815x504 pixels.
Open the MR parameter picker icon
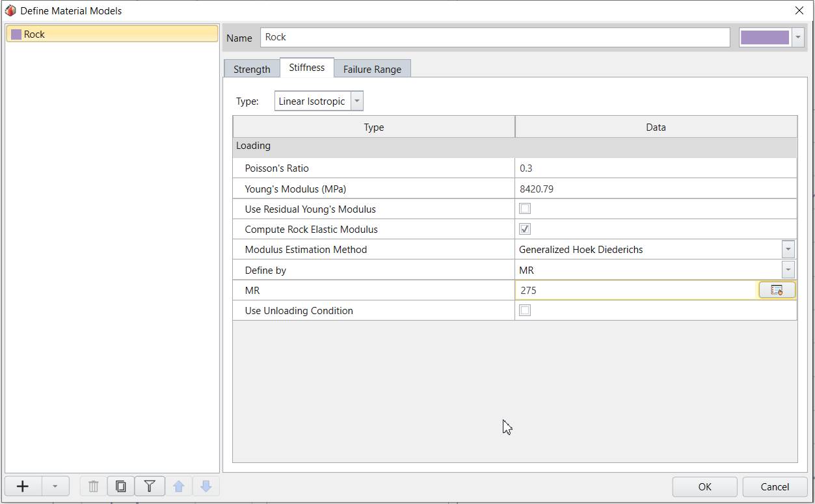coord(777,290)
